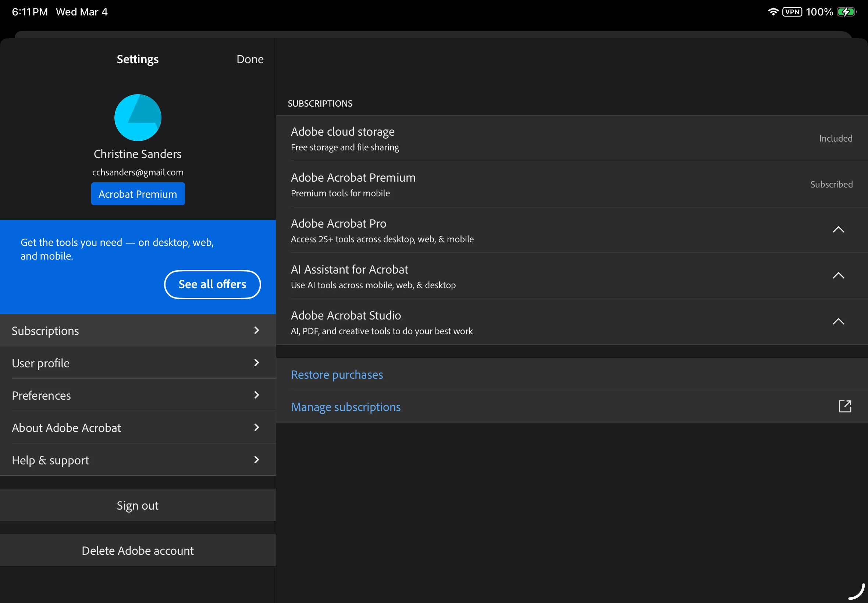Open the Manage subscriptions link
The image size is (868, 603).
point(345,407)
